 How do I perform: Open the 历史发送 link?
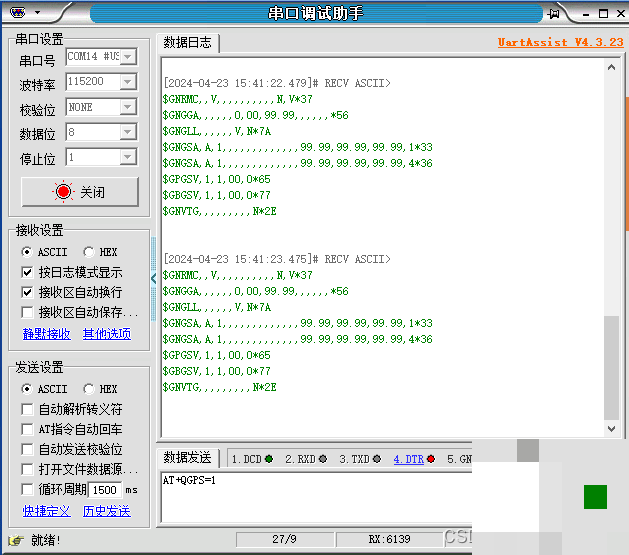[x=107, y=511]
